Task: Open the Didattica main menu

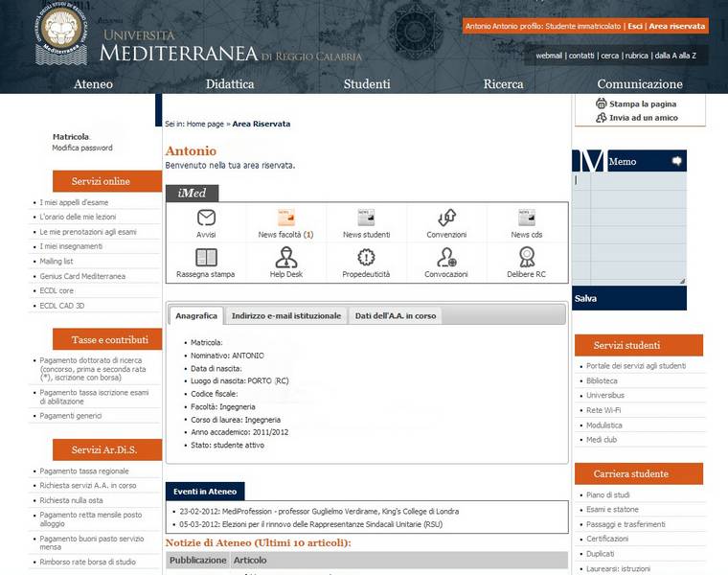Action: (230, 84)
